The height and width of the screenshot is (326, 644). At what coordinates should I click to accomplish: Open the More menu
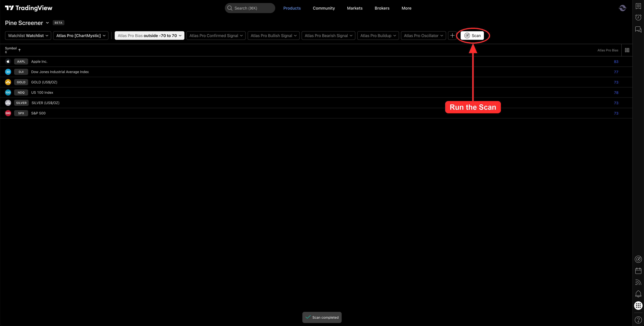click(x=406, y=8)
